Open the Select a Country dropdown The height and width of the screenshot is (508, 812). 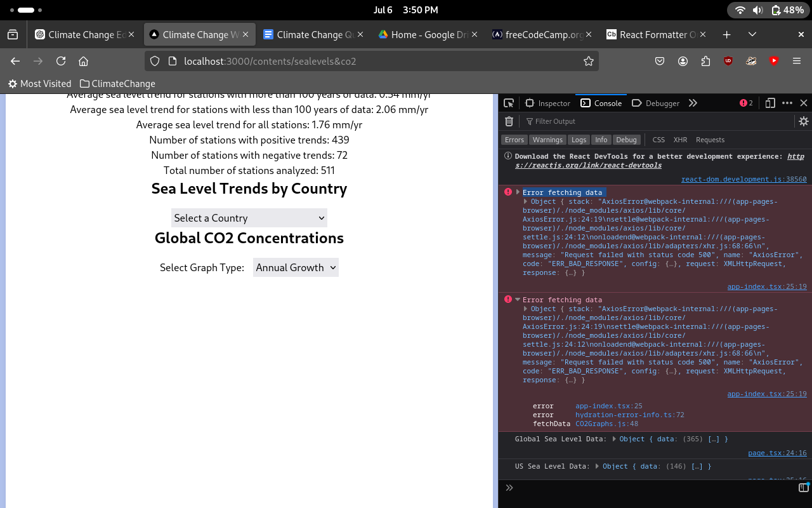(x=249, y=218)
